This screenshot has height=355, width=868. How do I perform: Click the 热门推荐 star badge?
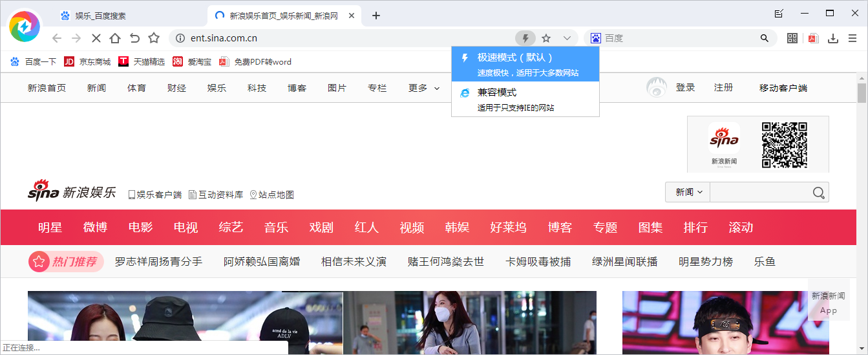click(x=66, y=262)
